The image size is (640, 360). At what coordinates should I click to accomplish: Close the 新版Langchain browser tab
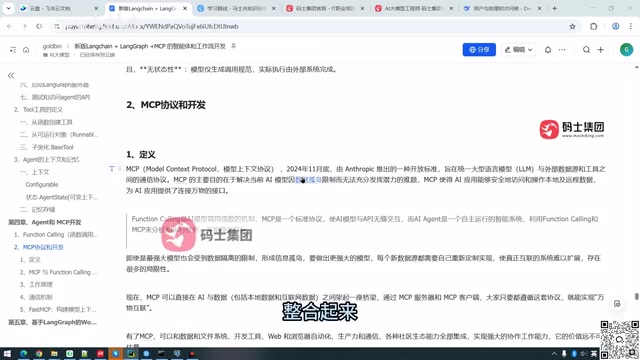coord(185,8)
